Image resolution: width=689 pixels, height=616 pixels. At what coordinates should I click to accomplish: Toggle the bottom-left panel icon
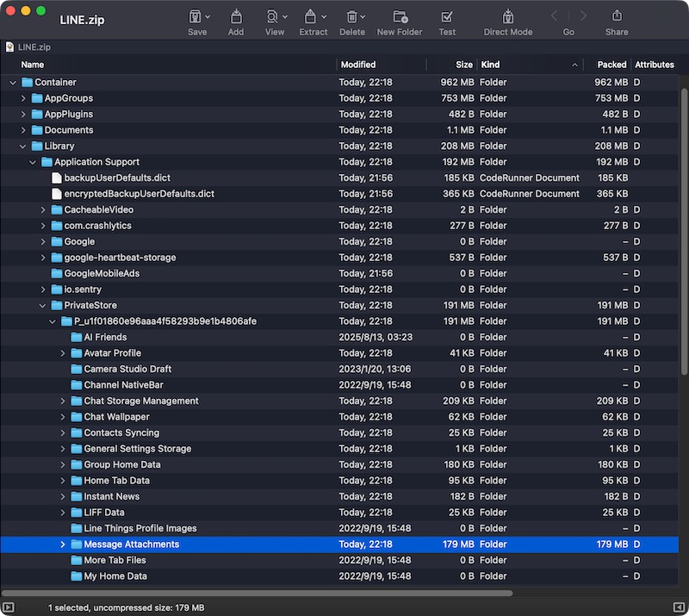point(9,607)
